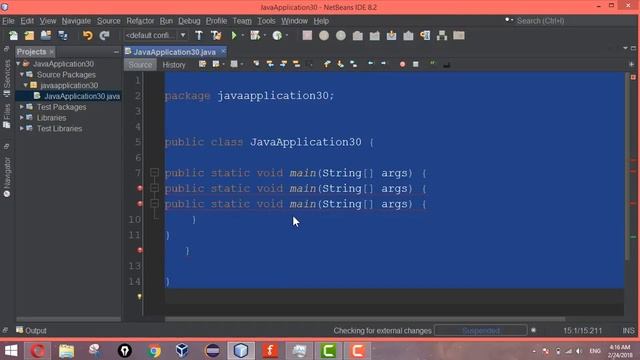Select the JavaApplication30.java editor tab
Viewport: 640px width, 360px height.
click(x=174, y=52)
